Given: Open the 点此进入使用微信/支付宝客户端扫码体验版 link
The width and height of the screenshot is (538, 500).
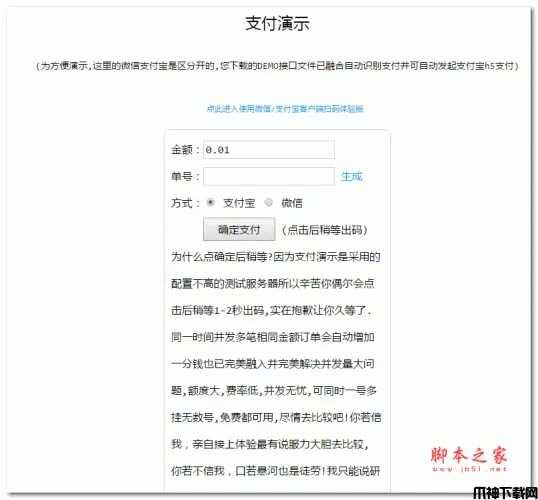Looking at the screenshot, I should [285, 109].
